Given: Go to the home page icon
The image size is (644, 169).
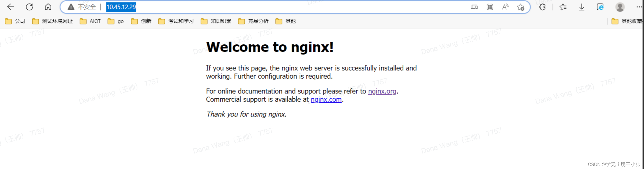Looking at the screenshot, I should click(48, 7).
